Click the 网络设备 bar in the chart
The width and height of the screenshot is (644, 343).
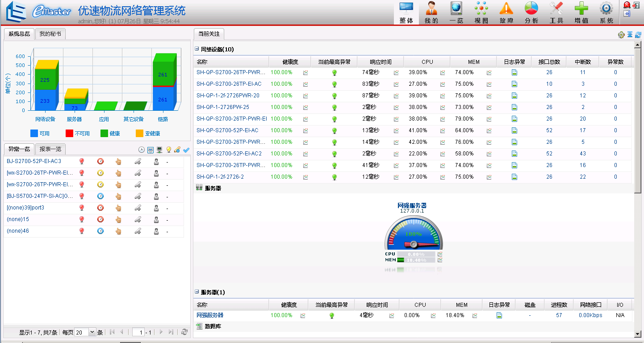coord(46,86)
